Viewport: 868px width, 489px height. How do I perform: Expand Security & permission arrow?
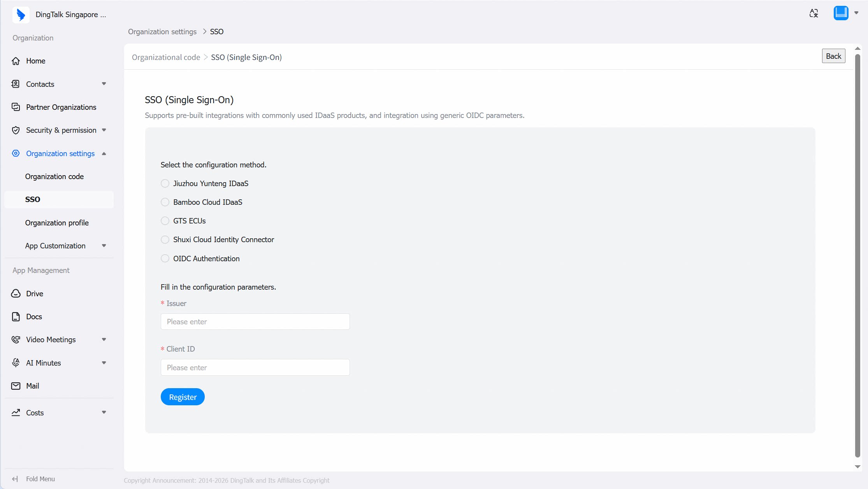point(104,130)
